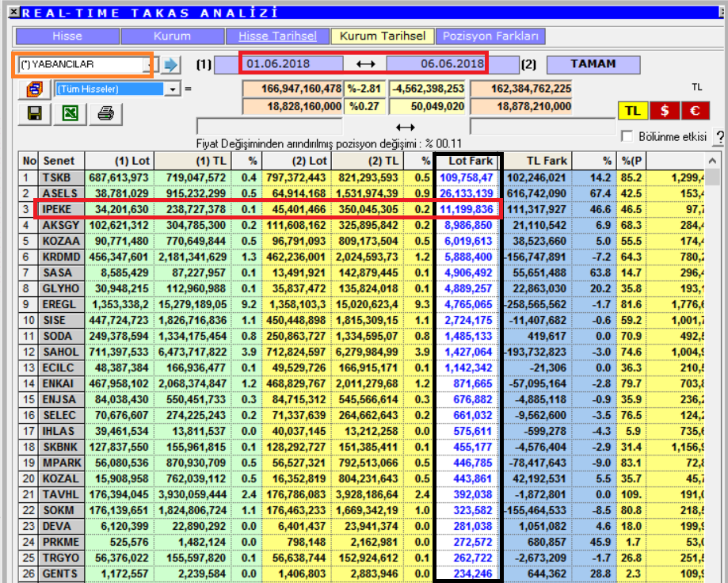This screenshot has width=728, height=583.
Task: Open the YABANCILAR institution dropdown
Action: (149, 64)
